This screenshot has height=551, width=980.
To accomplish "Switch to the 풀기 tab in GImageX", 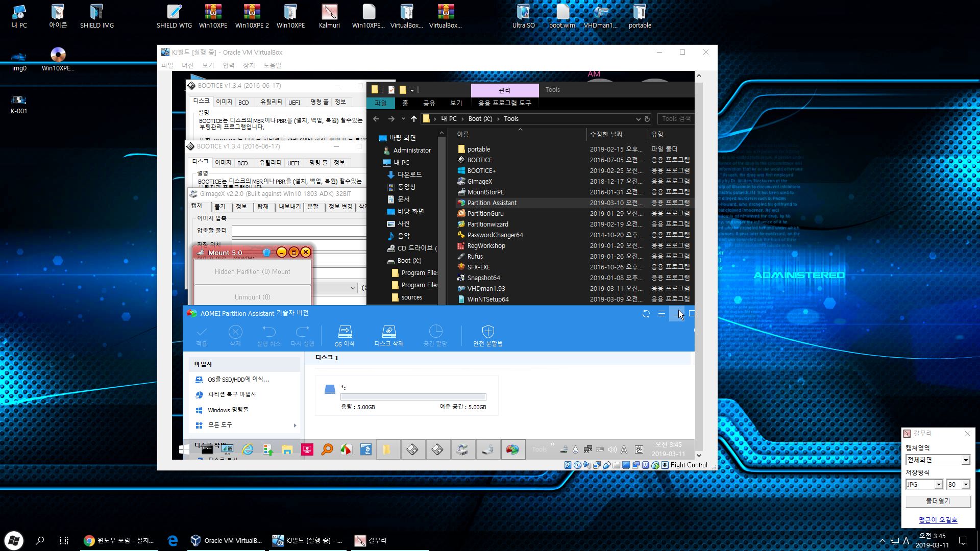I will pyautogui.click(x=220, y=207).
